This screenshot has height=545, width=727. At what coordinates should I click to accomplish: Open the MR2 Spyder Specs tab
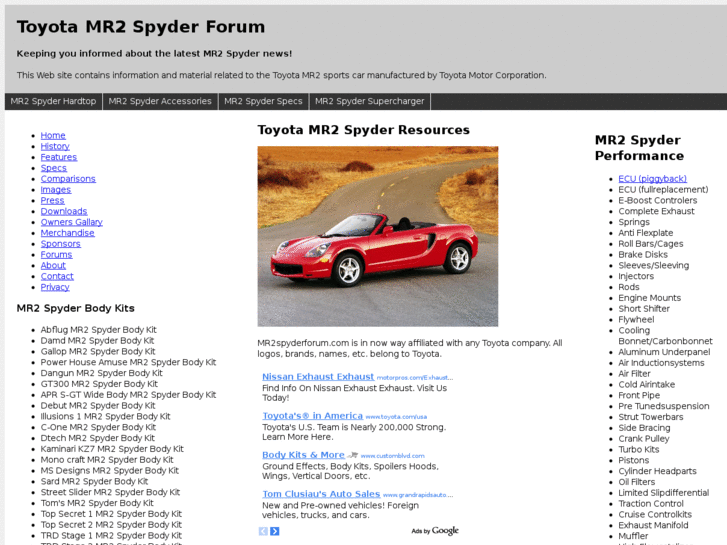pos(263,101)
